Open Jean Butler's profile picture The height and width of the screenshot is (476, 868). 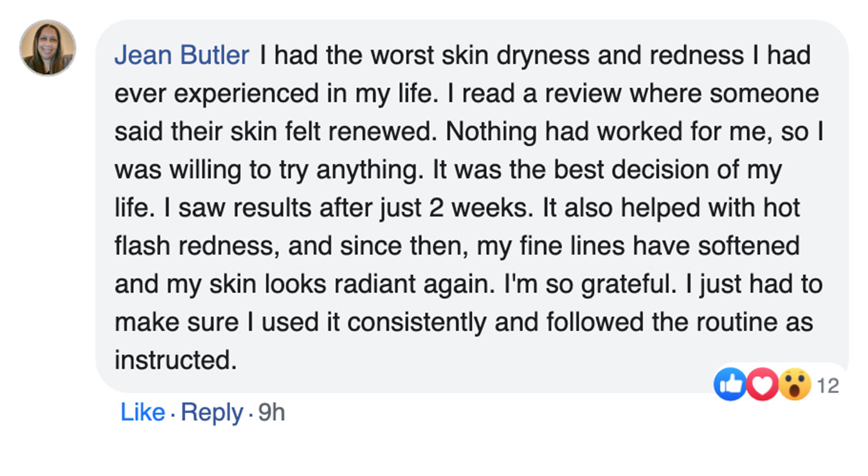tap(48, 48)
